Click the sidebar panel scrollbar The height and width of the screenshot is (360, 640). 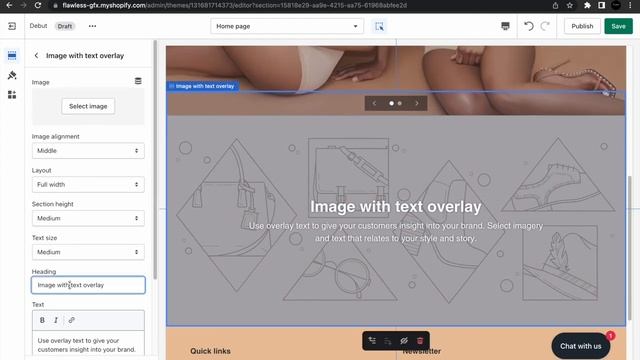(x=155, y=159)
